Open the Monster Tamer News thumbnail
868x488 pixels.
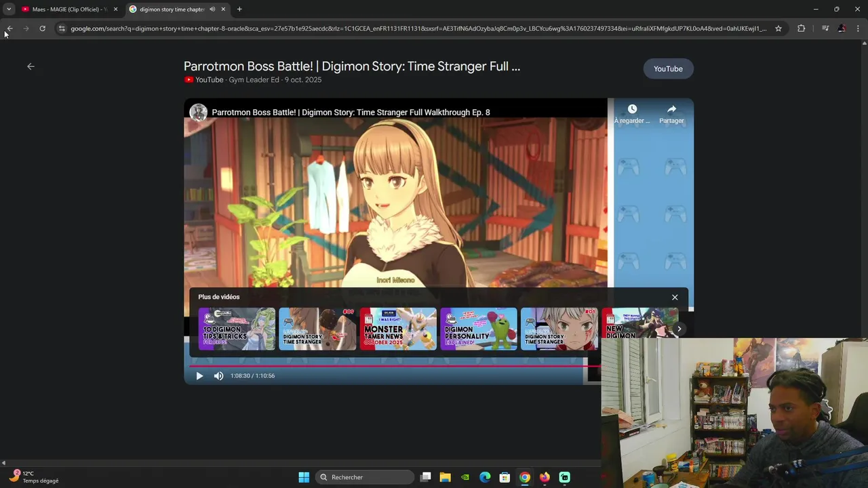coord(398,329)
